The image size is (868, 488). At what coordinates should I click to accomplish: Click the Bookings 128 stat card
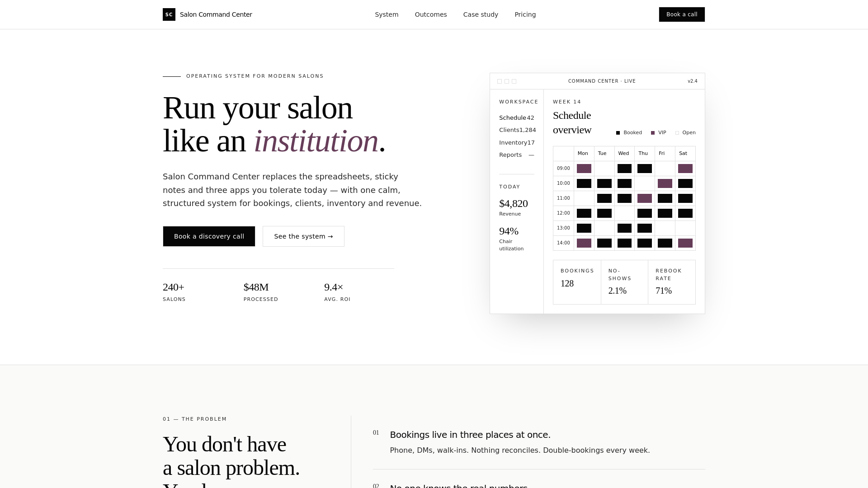click(577, 282)
